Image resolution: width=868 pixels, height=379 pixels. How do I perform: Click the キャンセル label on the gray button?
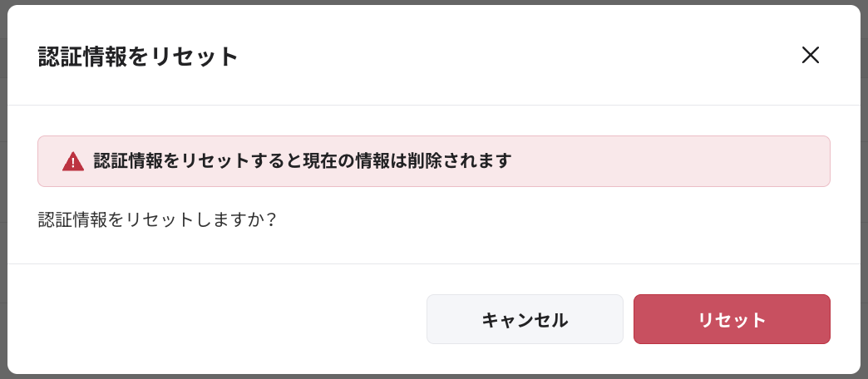coord(525,320)
